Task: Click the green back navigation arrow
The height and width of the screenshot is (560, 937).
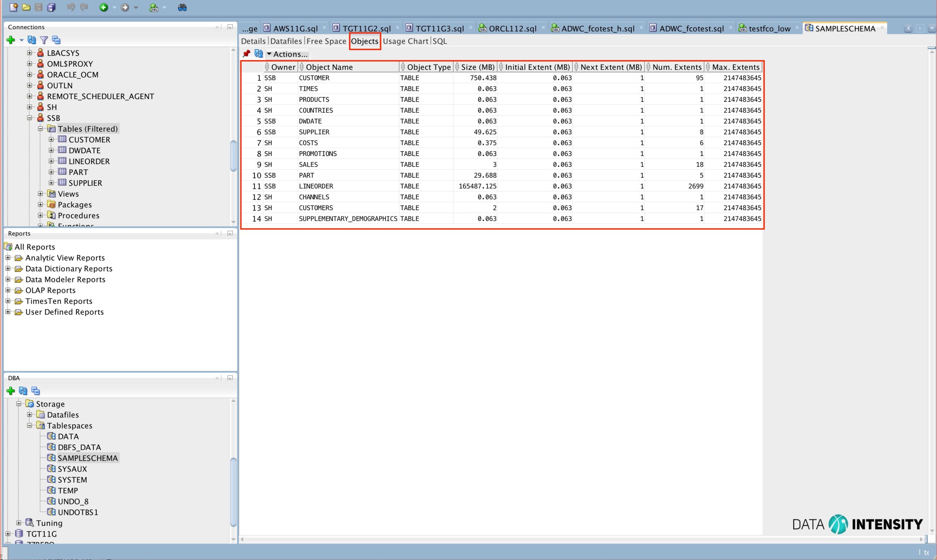Action: (x=103, y=7)
